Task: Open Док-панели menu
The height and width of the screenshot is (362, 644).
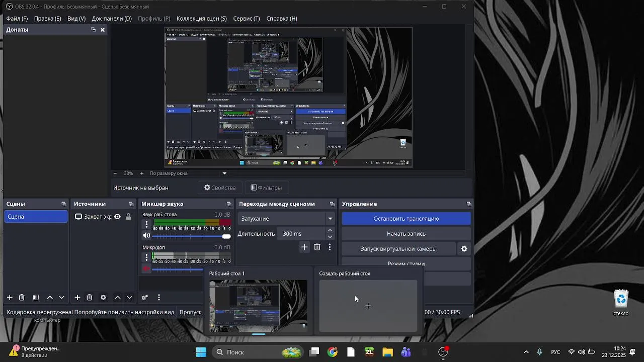Action: (x=112, y=19)
